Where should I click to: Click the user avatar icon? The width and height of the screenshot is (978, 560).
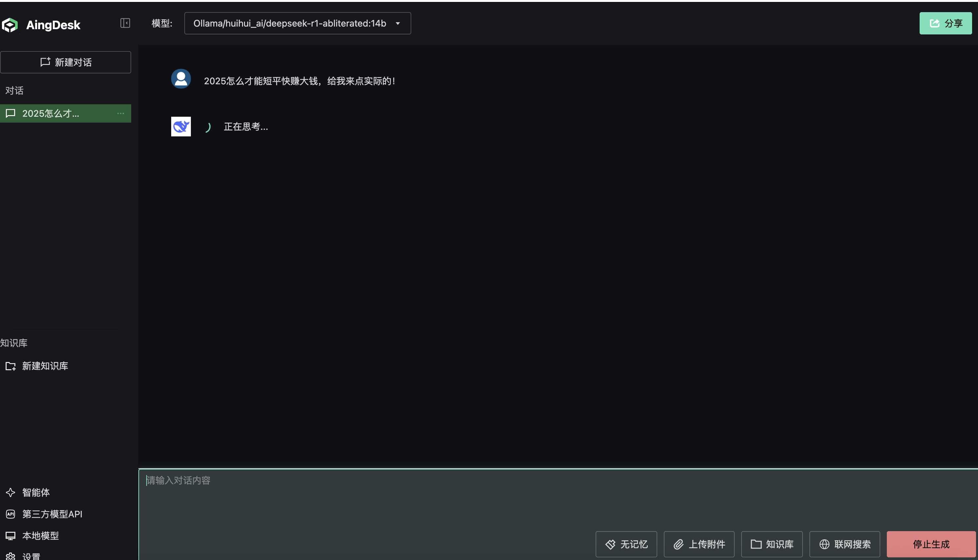pyautogui.click(x=181, y=79)
